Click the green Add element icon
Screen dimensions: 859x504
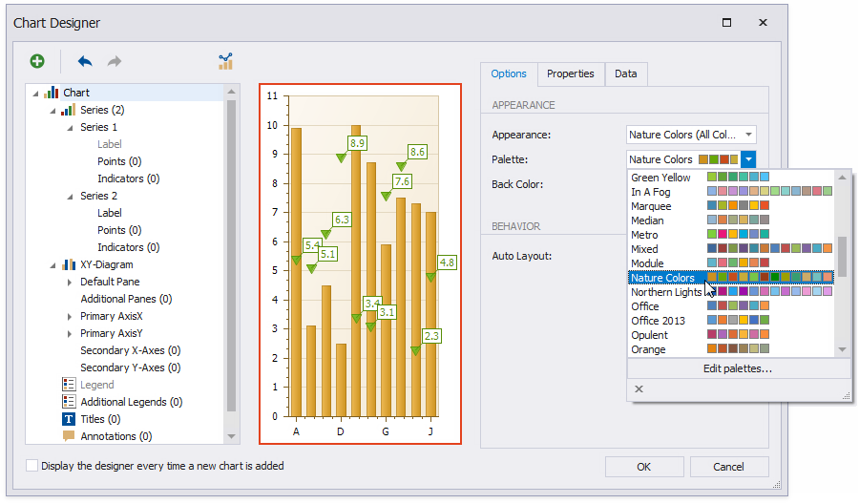[37, 61]
